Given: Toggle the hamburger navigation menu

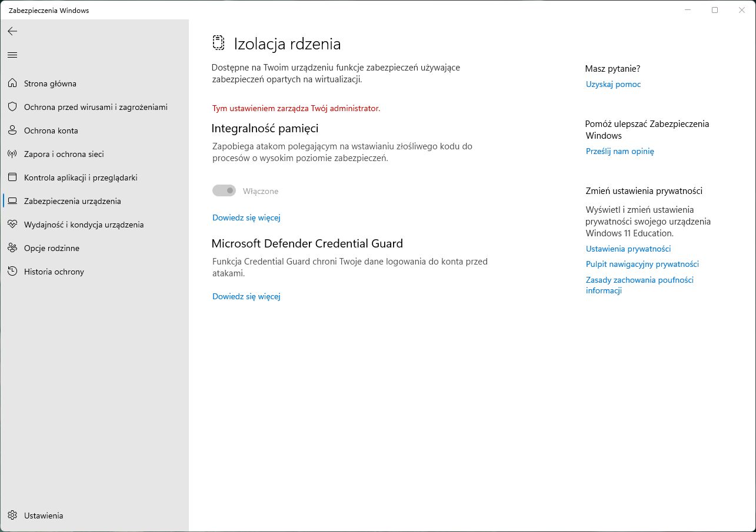Looking at the screenshot, I should pyautogui.click(x=12, y=55).
